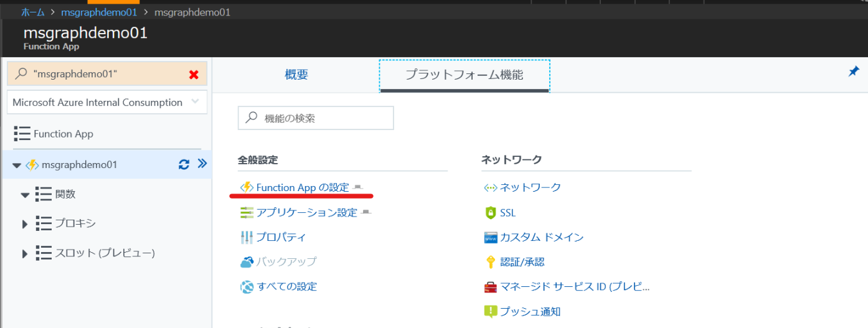Screen dimensions: 868x328
Task: Expand the スロット (プレビュー) node
Action: (x=25, y=253)
